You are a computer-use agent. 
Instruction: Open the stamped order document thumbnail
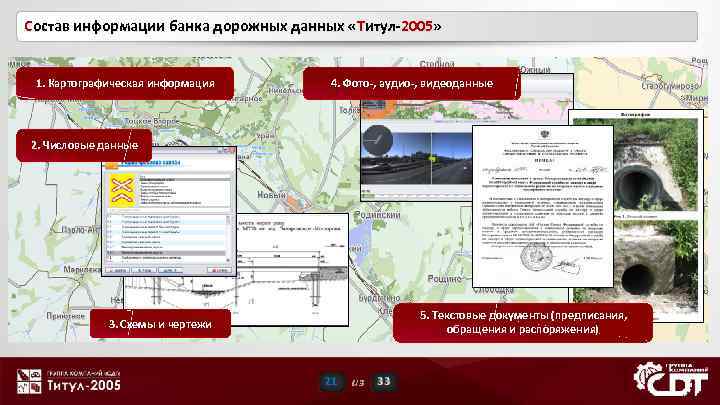point(543,207)
